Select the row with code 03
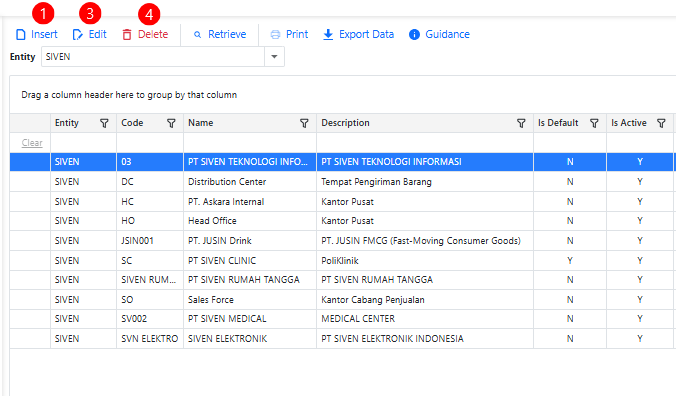676x396 pixels. 343,162
